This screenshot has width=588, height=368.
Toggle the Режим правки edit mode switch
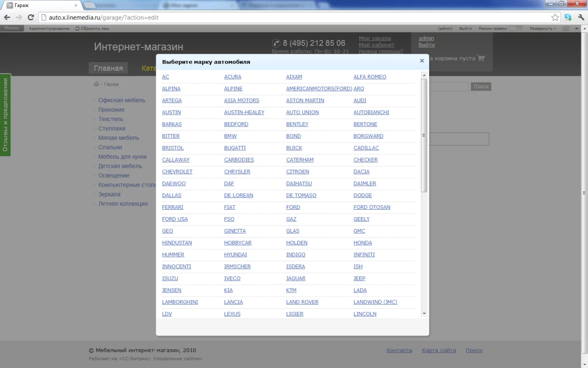pos(515,29)
